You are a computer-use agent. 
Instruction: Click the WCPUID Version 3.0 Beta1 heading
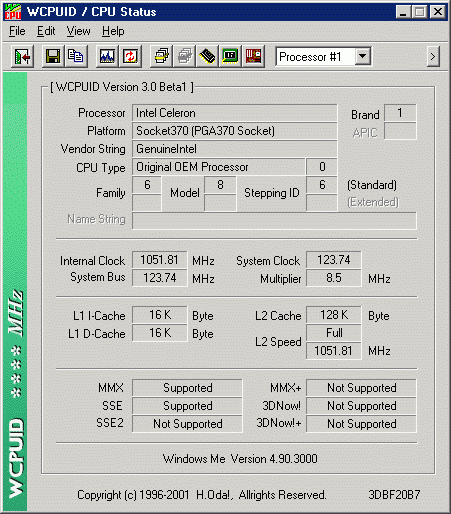tap(122, 87)
